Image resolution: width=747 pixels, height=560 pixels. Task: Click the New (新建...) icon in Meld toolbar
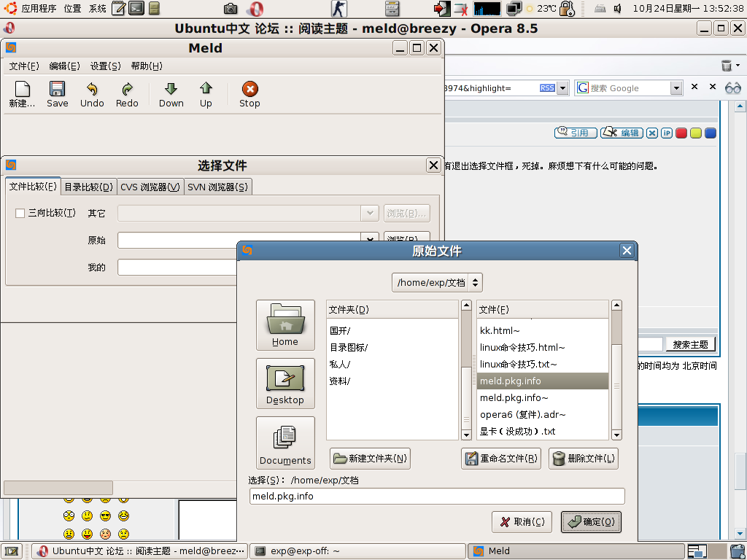[23, 89]
